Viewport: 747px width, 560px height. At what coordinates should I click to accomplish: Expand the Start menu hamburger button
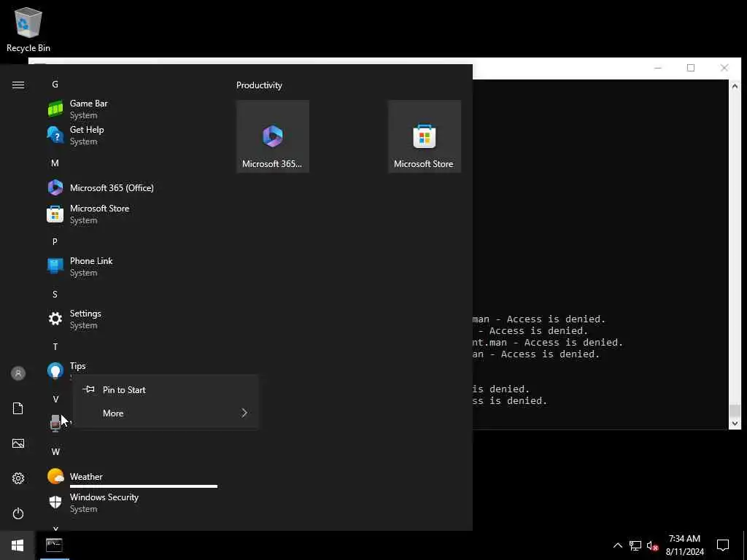18,85
